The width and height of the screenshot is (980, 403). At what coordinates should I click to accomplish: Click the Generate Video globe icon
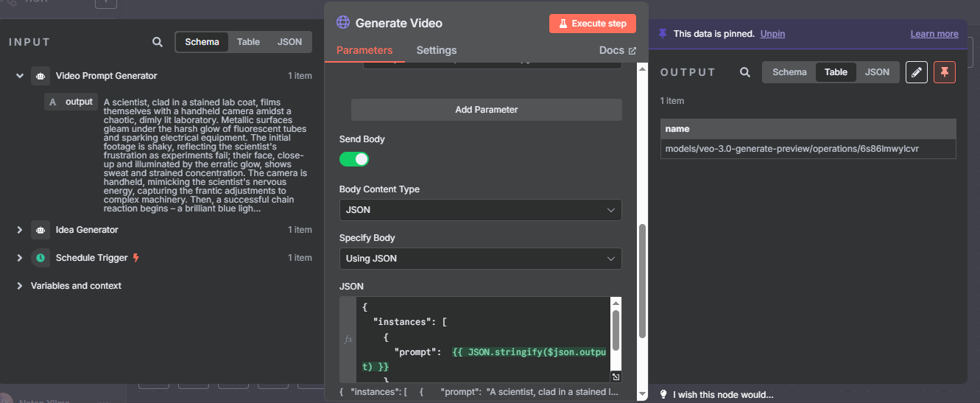pos(342,23)
